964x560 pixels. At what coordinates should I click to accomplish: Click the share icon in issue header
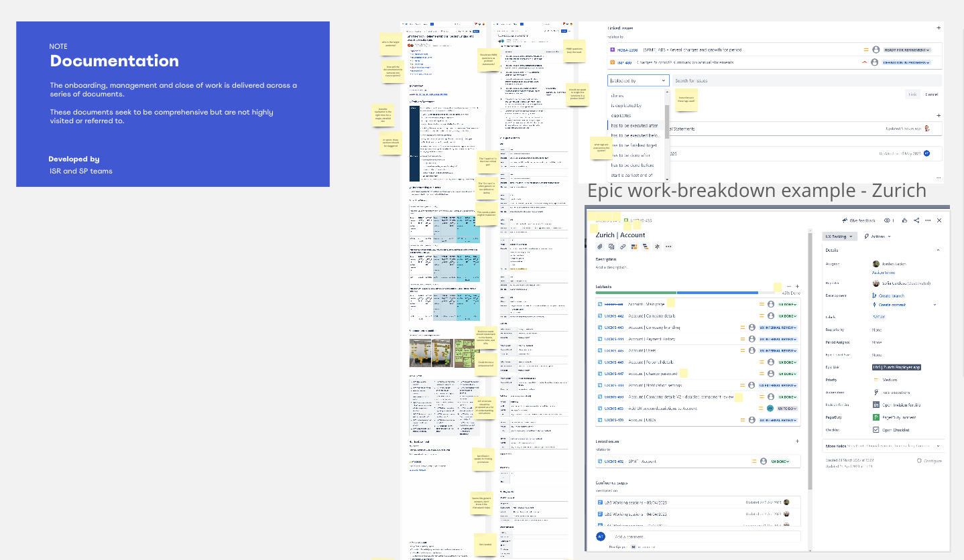[916, 220]
